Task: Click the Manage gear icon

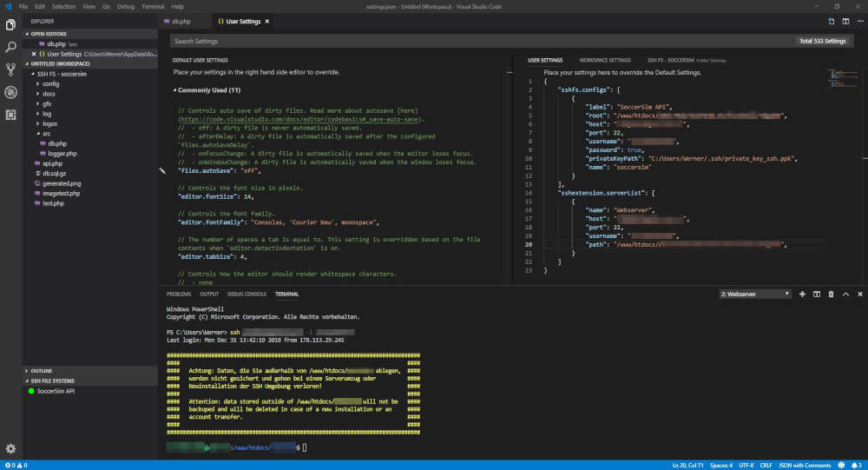Action: pyautogui.click(x=10, y=448)
